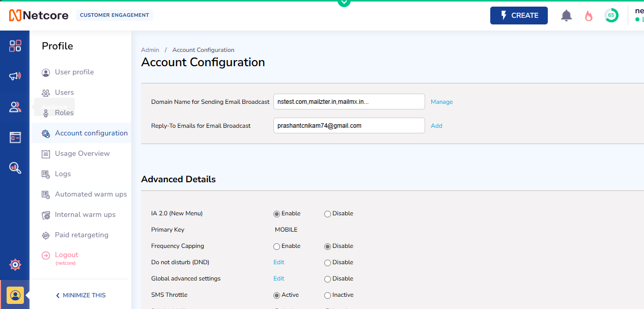
Task: Click the green chevron at top center
Action: click(344, 3)
